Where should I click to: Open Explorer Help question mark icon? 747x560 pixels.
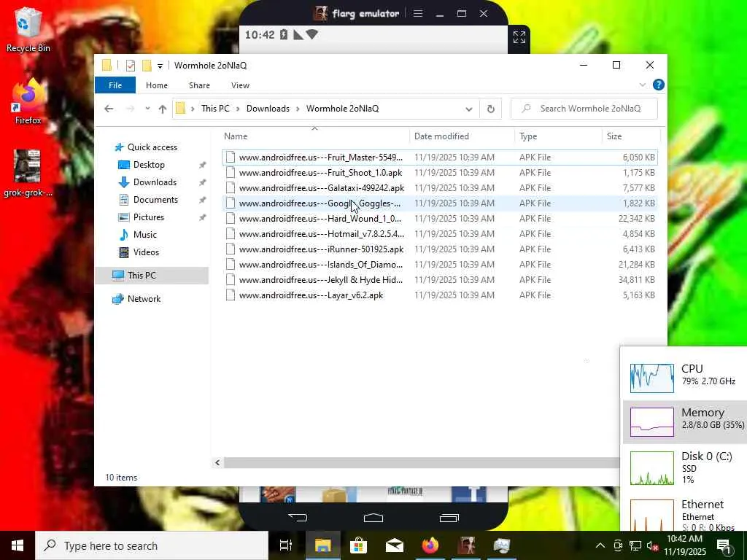[659, 85]
